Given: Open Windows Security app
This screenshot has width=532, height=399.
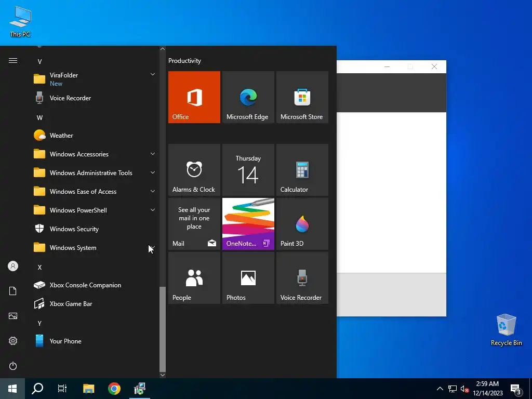Looking at the screenshot, I should coord(95,229).
